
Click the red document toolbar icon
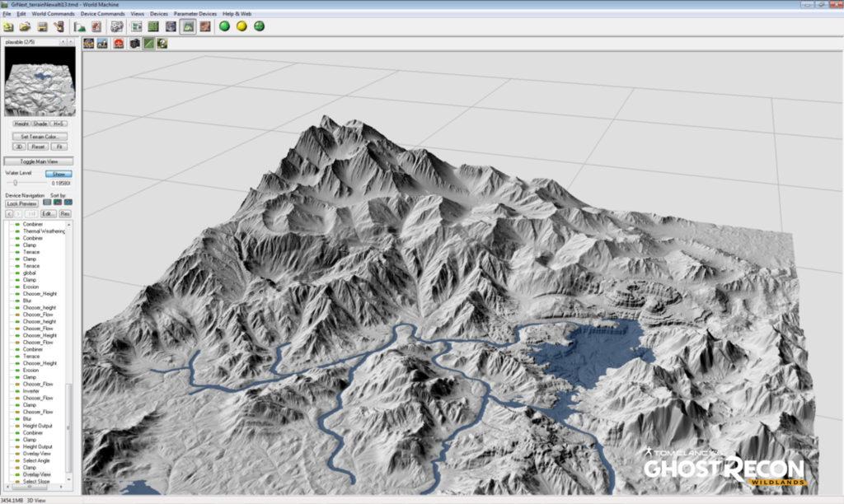pos(96,26)
